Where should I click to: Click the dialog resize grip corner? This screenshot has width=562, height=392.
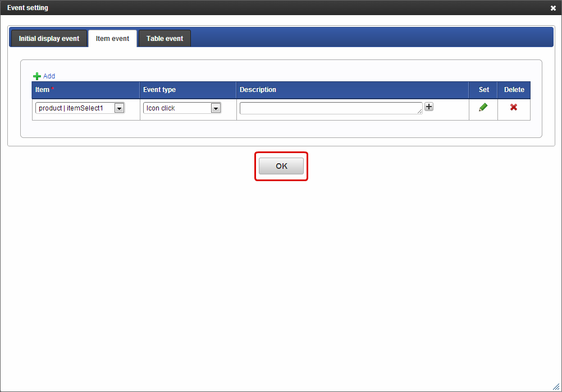(x=556, y=386)
